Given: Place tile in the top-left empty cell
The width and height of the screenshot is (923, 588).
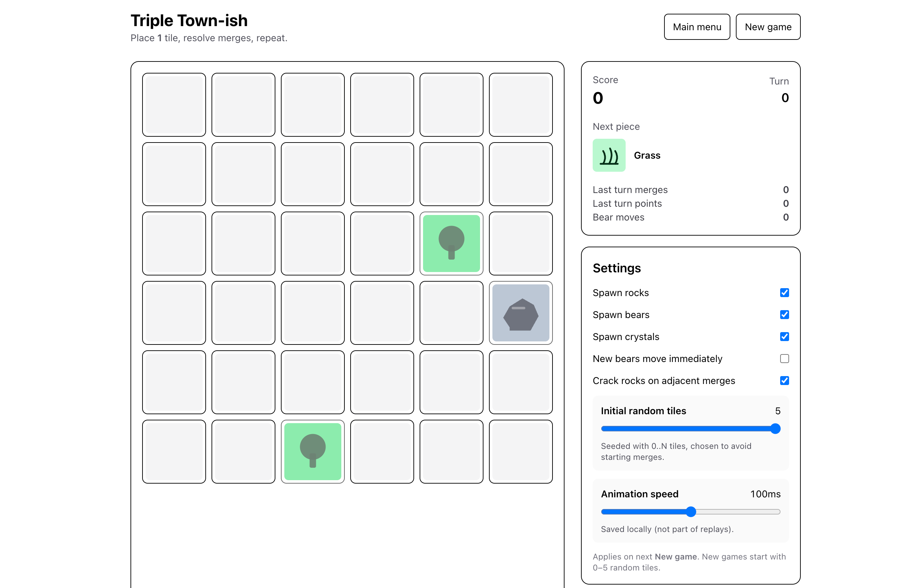Looking at the screenshot, I should pos(174,105).
